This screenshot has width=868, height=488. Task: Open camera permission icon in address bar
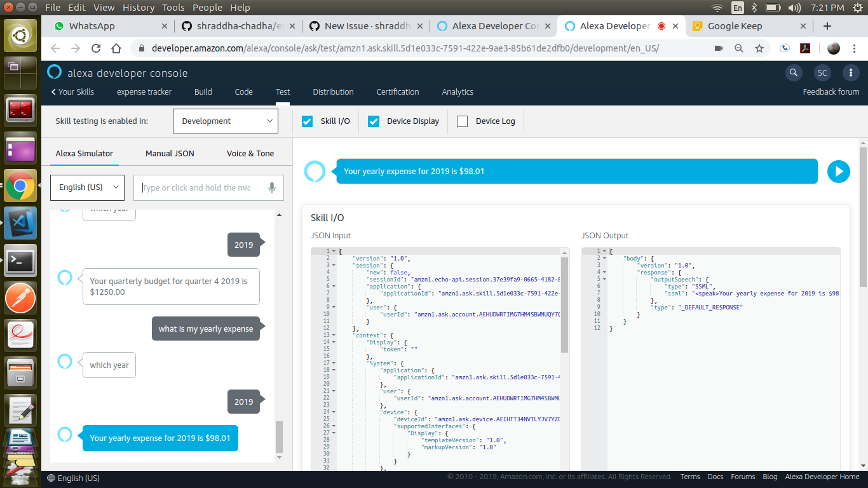pyautogui.click(x=719, y=48)
